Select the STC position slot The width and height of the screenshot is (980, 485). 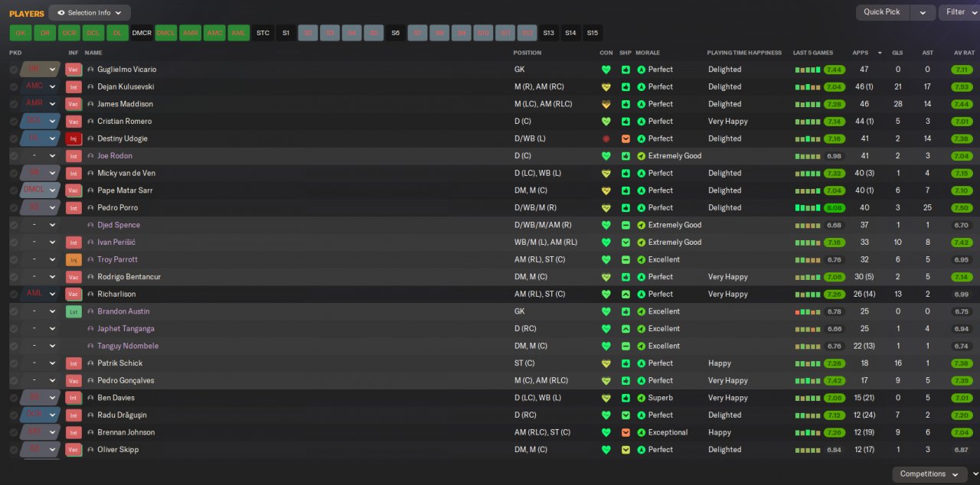(263, 33)
